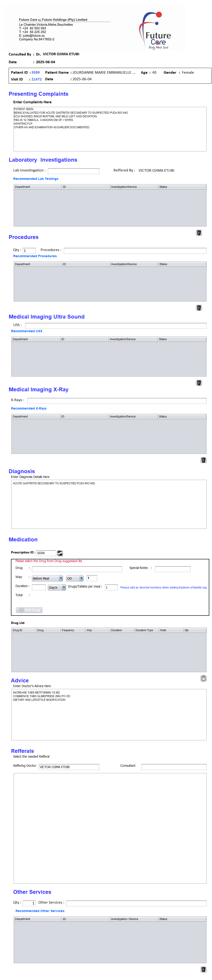Click delete icon under Laboratory Investigations table
The height and width of the screenshot is (980, 212).
point(199,232)
